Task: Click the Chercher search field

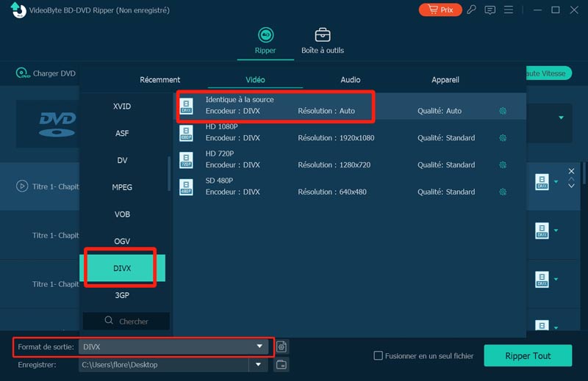Action: tap(126, 321)
